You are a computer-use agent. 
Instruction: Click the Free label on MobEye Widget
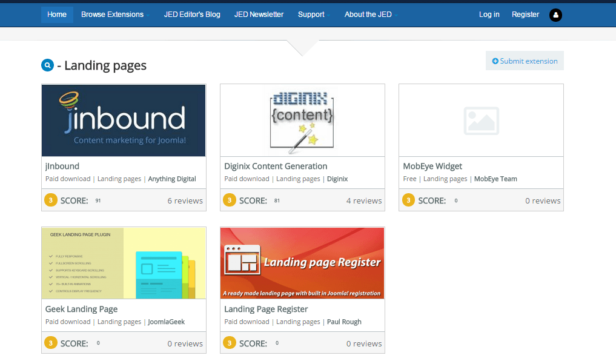[409, 179]
